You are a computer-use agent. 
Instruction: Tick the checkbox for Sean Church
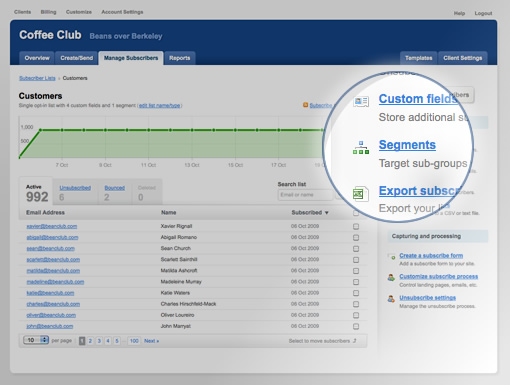coord(356,249)
